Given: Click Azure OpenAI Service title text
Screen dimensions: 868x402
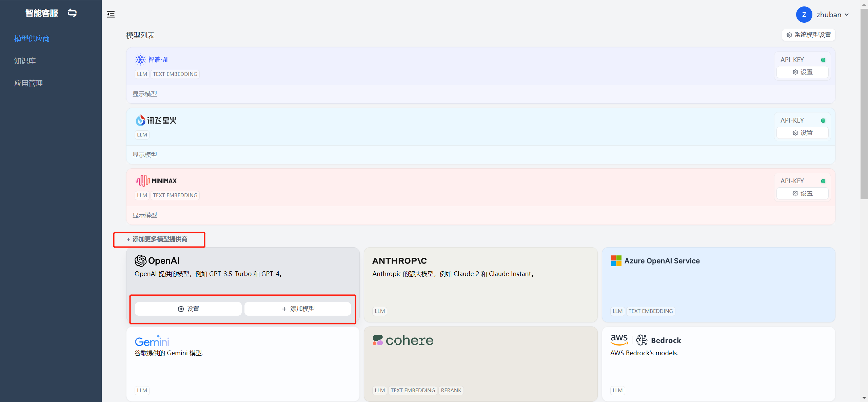Looking at the screenshot, I should click(662, 261).
